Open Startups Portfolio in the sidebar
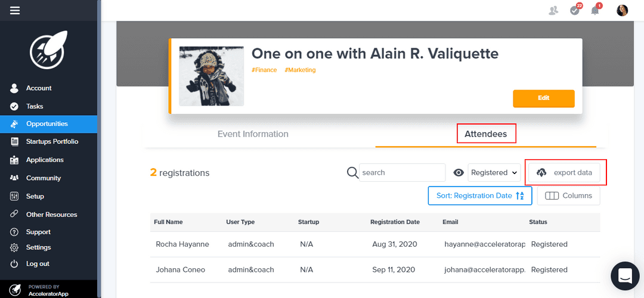Screen dimensions: 644x298 52,141
